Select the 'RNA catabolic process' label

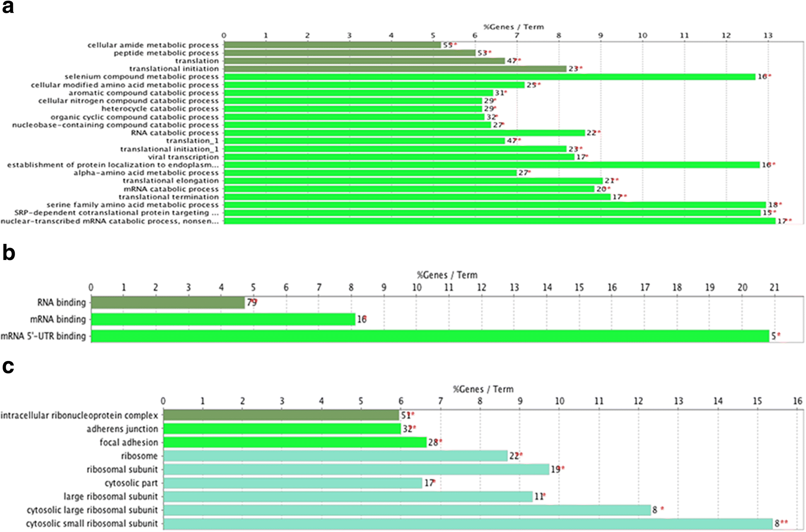coord(175,133)
